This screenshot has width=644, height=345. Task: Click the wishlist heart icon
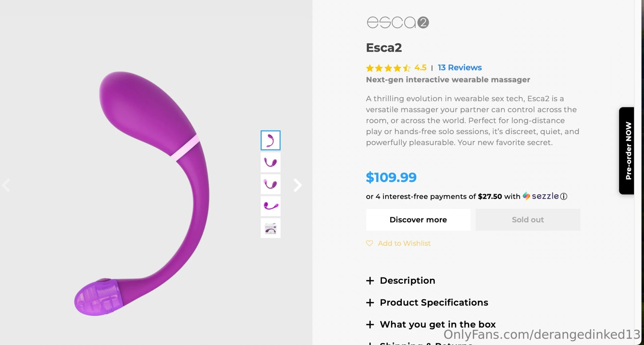pos(369,243)
